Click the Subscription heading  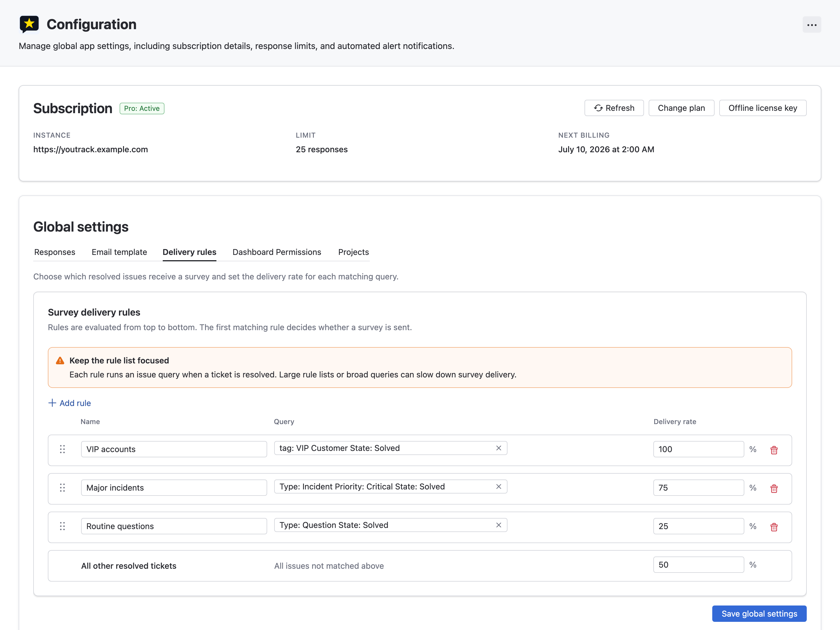pos(73,108)
